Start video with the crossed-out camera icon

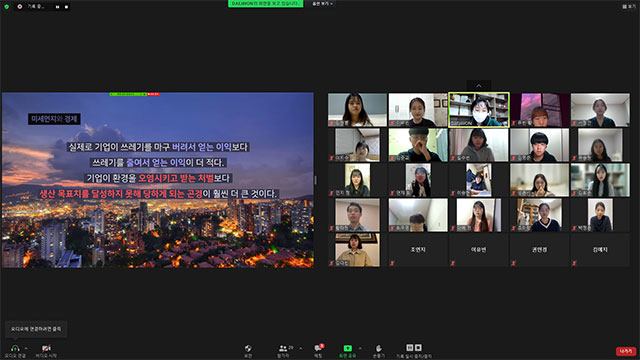pos(46,349)
